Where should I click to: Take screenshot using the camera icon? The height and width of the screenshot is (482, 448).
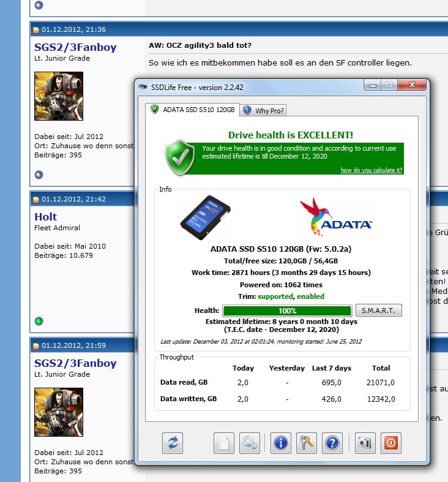coord(365,443)
